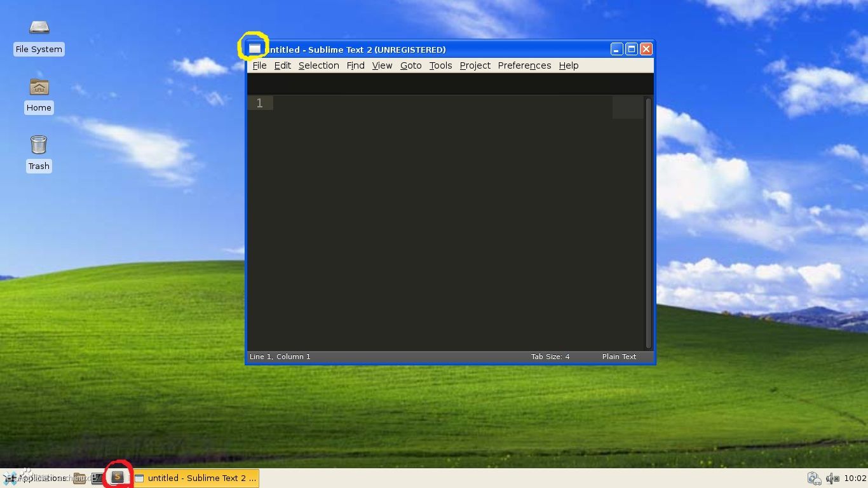Place cursor in the editor text area
Image resolution: width=868 pixels, height=488 pixels.
point(443,222)
